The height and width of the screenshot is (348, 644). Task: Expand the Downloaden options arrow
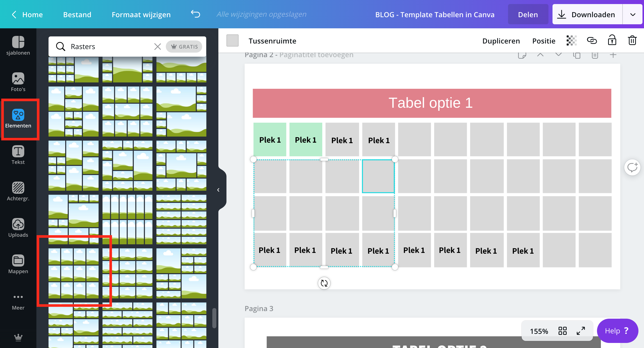(x=633, y=14)
